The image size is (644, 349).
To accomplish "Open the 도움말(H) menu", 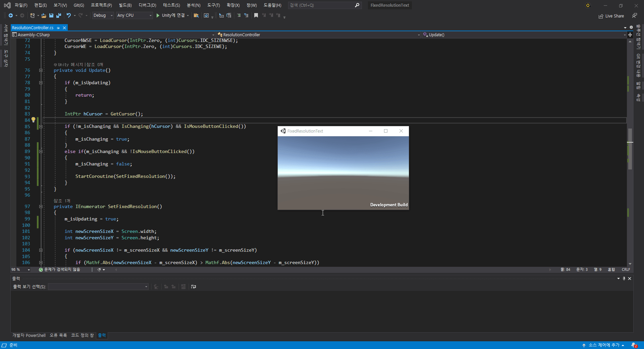I will (x=272, y=5).
